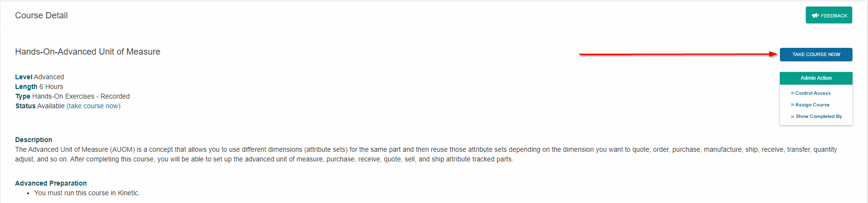Open the Control Access admin link

click(x=813, y=93)
